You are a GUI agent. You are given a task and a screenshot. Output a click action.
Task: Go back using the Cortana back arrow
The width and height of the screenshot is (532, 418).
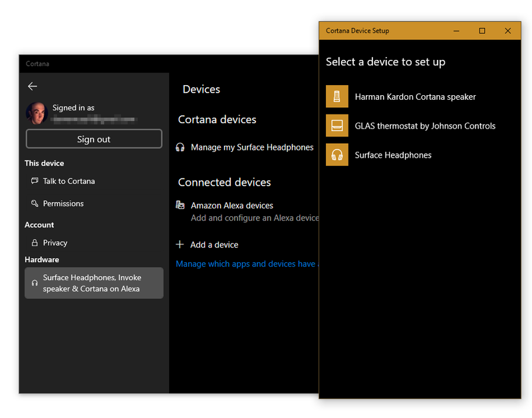click(33, 87)
